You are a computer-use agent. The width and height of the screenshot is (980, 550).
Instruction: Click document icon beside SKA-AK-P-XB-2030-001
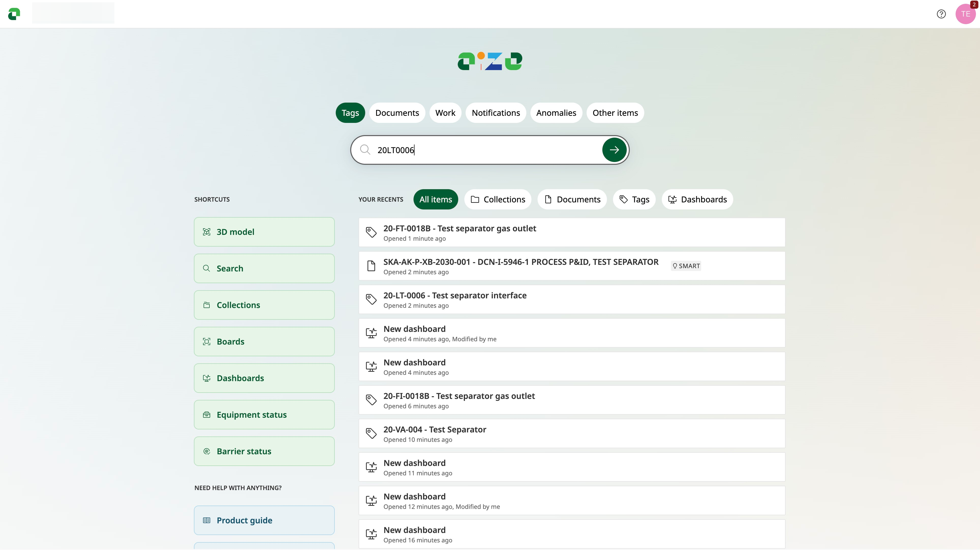click(x=371, y=266)
